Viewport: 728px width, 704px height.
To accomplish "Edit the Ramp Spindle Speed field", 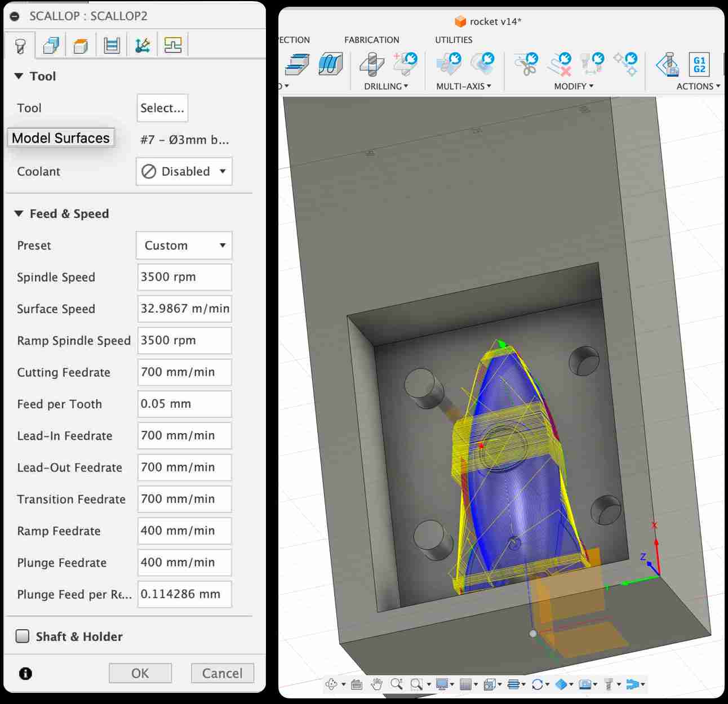I will (184, 340).
